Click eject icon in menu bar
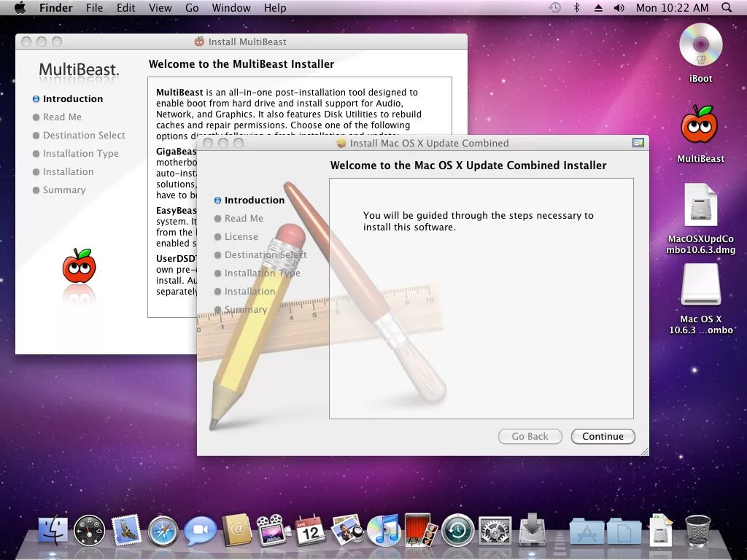The width and height of the screenshot is (747, 560). pyautogui.click(x=598, y=7)
